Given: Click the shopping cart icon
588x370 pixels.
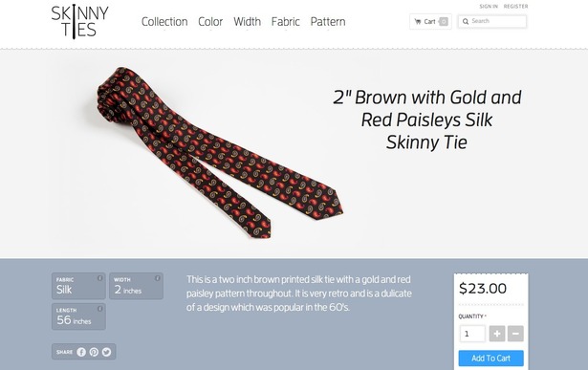Looking at the screenshot, I should [x=418, y=21].
